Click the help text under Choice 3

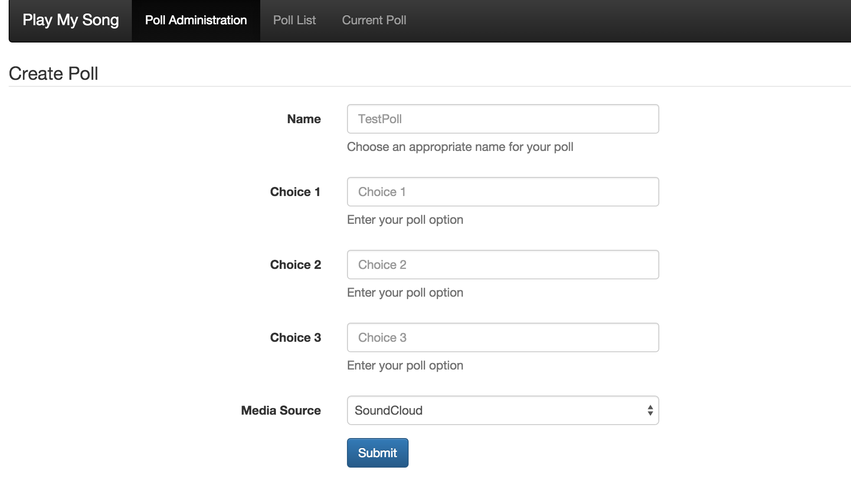405,365
